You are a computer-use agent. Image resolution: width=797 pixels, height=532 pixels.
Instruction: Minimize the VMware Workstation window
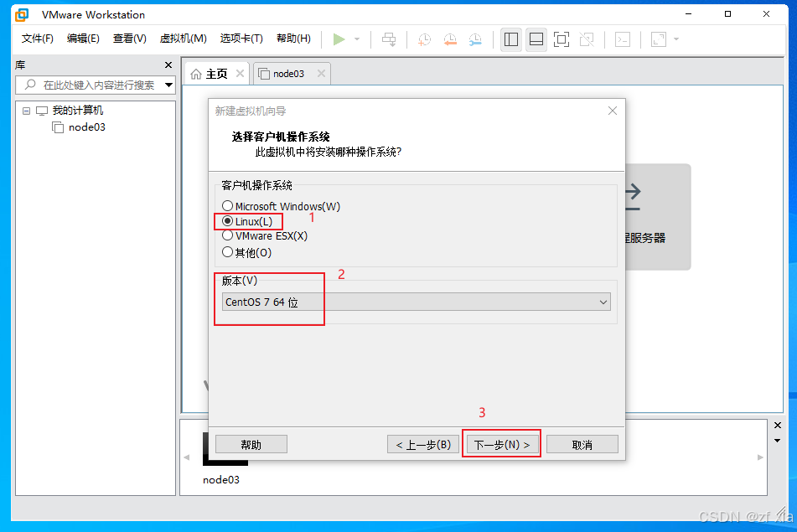click(x=689, y=14)
